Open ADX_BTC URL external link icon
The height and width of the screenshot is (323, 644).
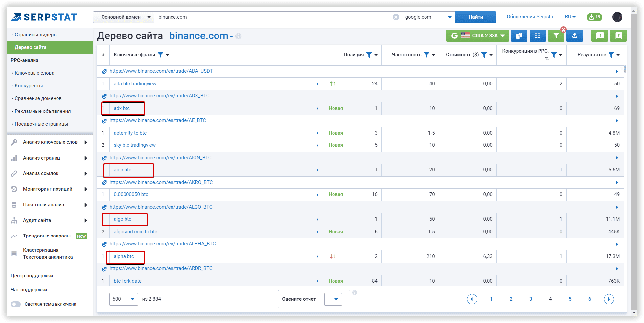coord(104,96)
